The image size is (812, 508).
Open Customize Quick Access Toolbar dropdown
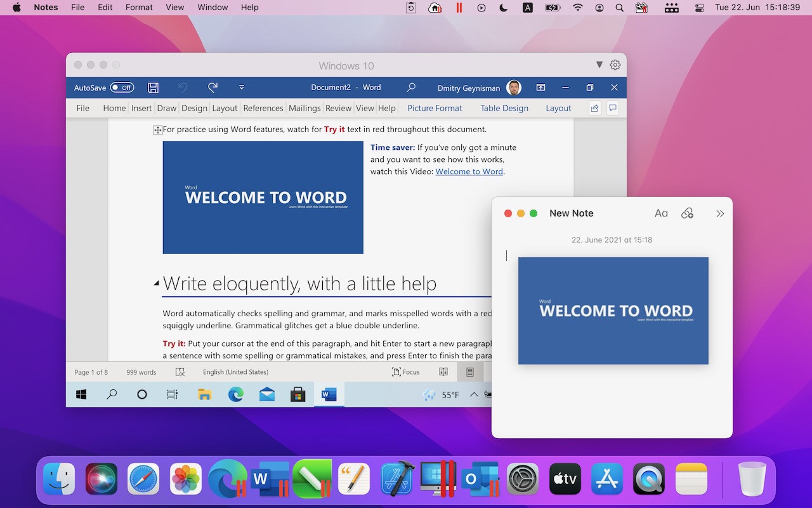tap(242, 88)
